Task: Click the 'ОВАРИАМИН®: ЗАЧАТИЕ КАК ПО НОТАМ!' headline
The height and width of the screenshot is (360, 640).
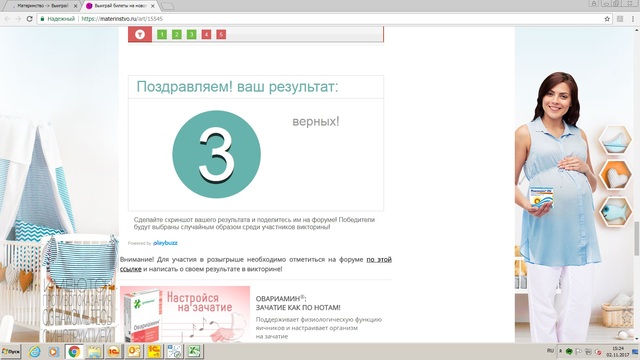Action: [x=298, y=303]
